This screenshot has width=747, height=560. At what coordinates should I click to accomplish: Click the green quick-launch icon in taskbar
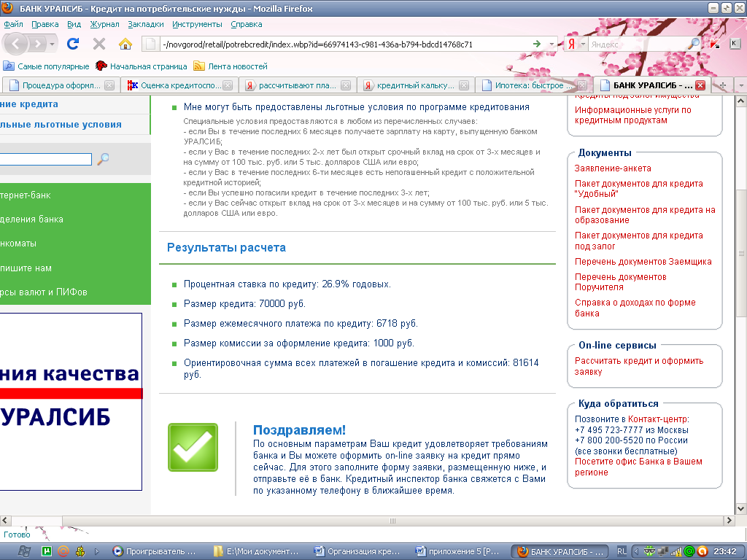pos(47,551)
